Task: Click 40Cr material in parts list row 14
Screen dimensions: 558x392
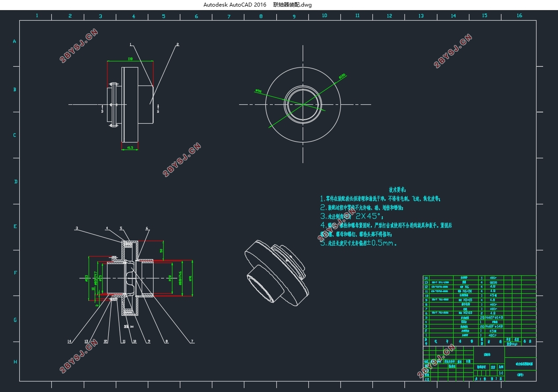Action: click(x=493, y=278)
